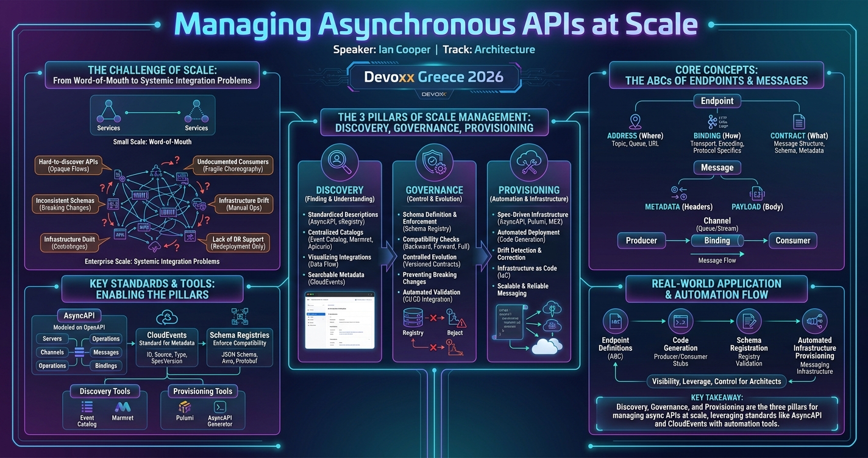Click the Architecture track label
Viewport: 868px width, 458px height.
(504, 50)
